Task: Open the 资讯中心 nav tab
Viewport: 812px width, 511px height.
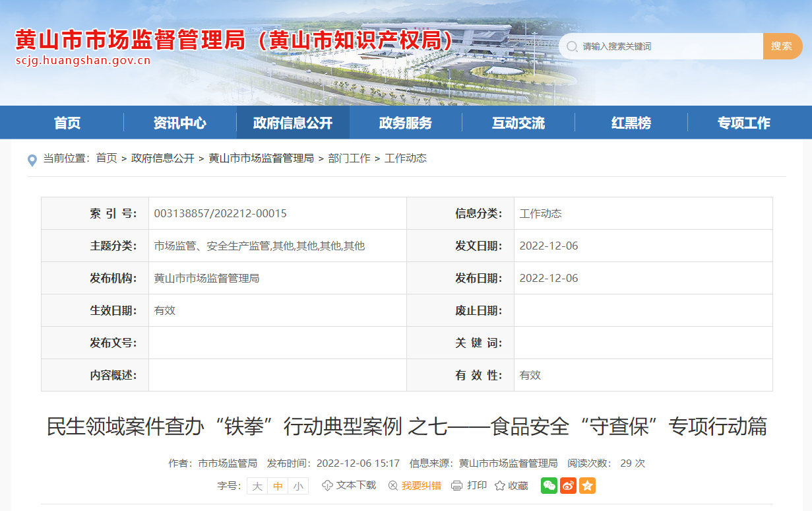Action: tap(180, 123)
